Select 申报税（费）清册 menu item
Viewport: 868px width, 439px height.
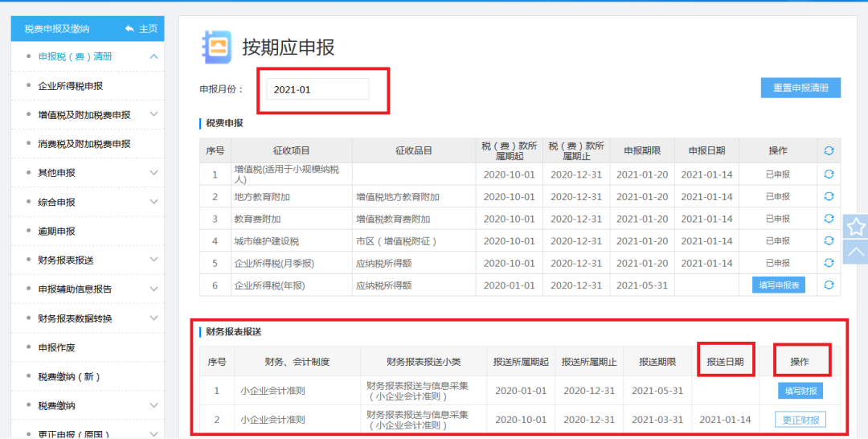pyautogui.click(x=76, y=56)
